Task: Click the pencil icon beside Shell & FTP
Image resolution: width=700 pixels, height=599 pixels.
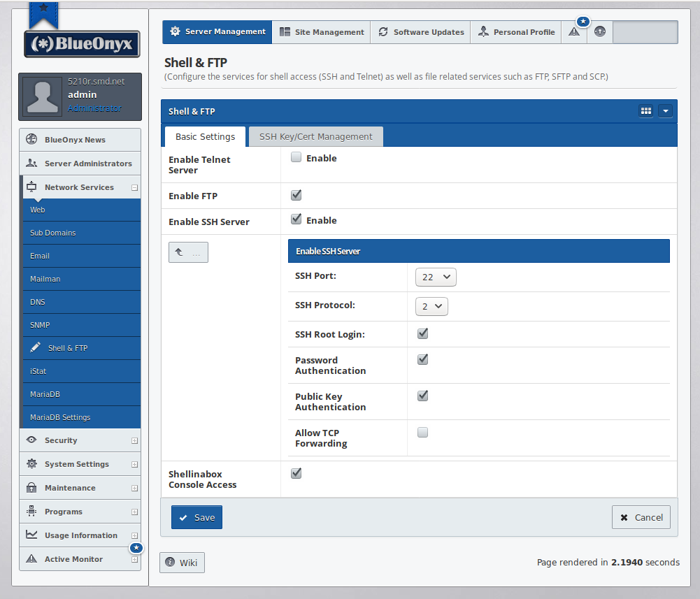Action: click(x=35, y=347)
